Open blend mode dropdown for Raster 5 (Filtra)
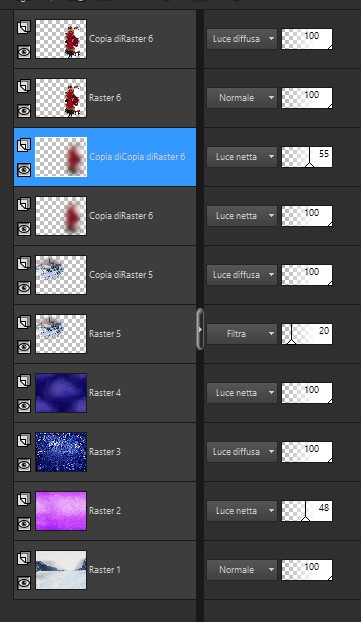Screen dimensions: 361x622 click(242, 334)
